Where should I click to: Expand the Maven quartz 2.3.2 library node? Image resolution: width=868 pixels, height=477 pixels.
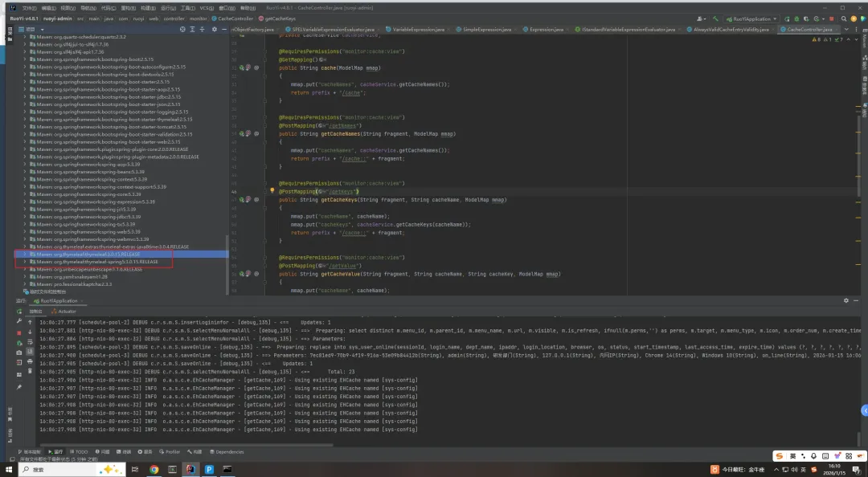(x=24, y=37)
